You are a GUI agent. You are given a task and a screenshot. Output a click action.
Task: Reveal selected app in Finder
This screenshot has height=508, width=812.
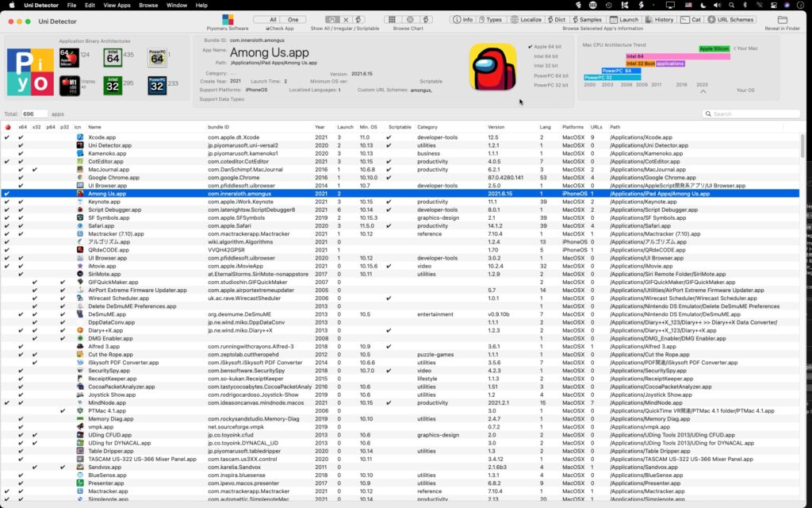[x=781, y=18]
